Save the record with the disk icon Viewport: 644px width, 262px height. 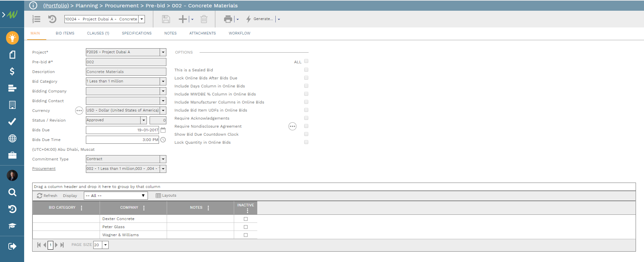pyautogui.click(x=166, y=19)
